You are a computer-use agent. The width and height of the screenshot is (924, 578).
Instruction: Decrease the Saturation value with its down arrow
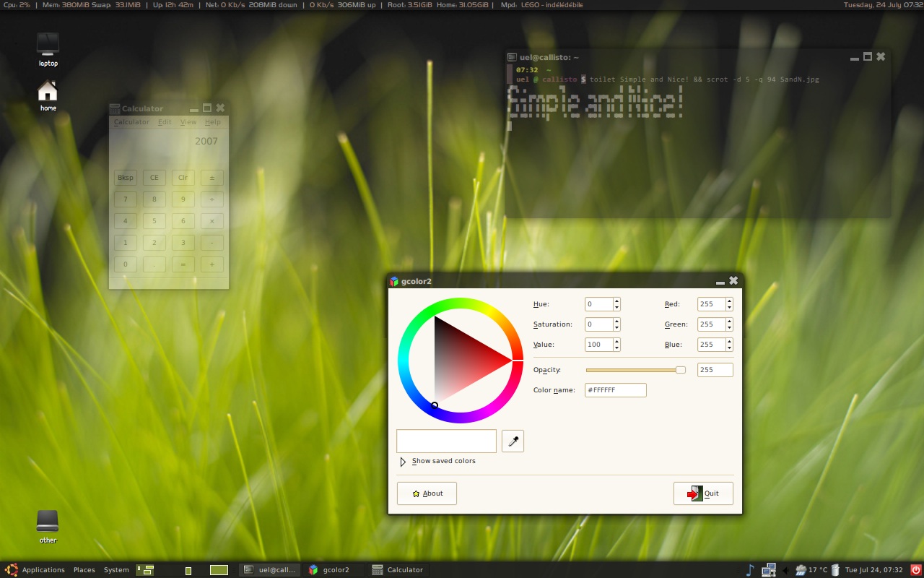616,328
